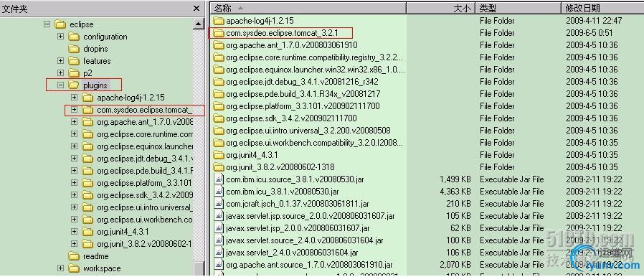Click apache-log4j-1.2.15 folder icon in file list
The image size is (644, 277).
(219, 21)
